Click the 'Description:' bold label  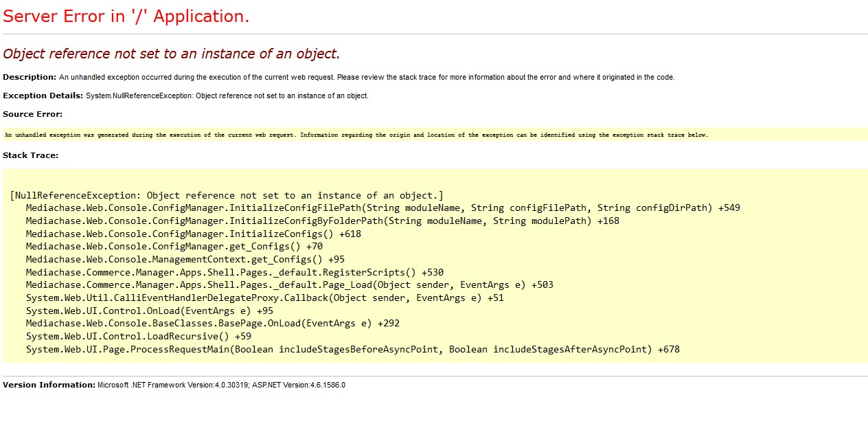(30, 77)
